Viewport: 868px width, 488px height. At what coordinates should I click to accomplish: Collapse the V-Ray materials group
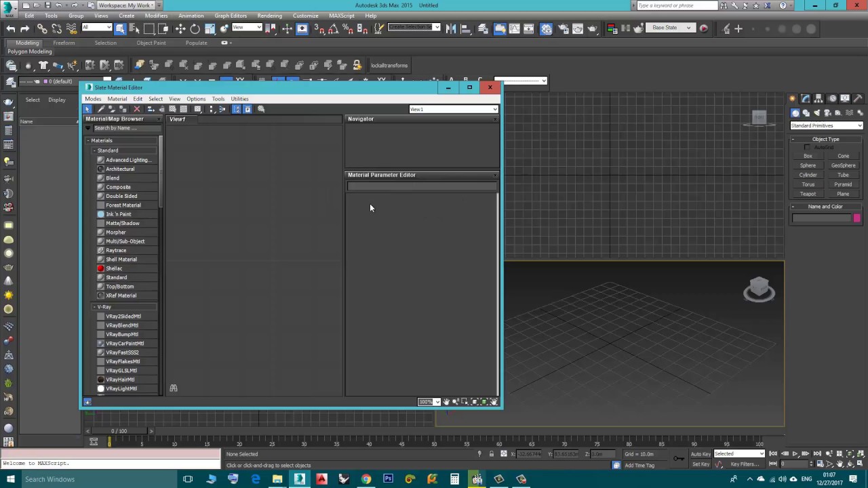coord(95,307)
